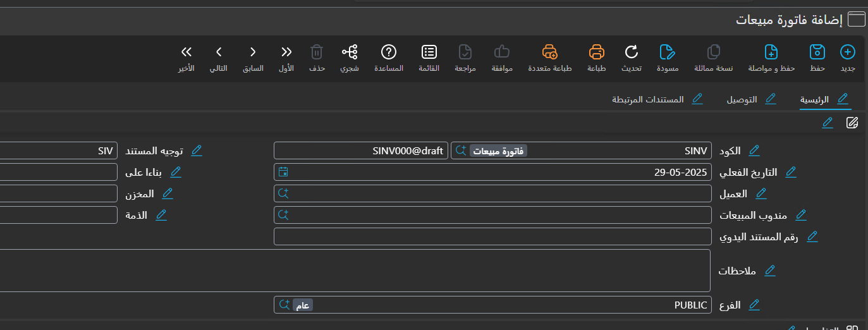Click pencil icon next to the edit-form icon
The height and width of the screenshot is (330, 868).
click(828, 123)
